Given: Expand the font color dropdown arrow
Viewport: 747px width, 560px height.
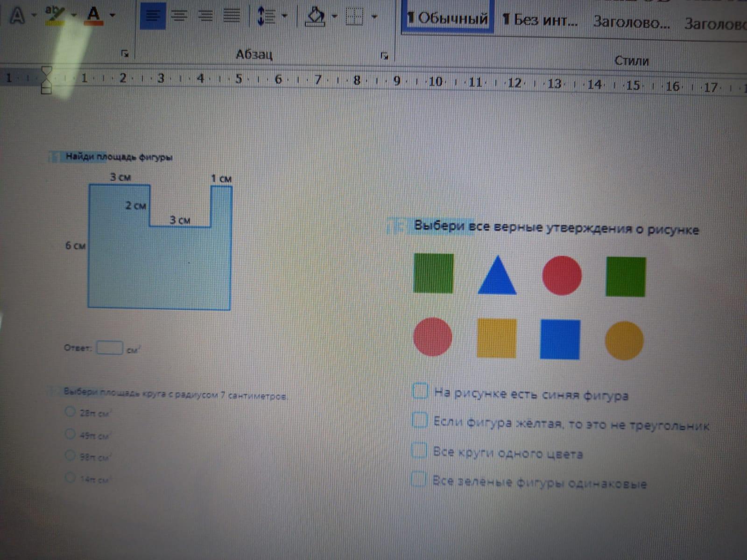Looking at the screenshot, I should (x=113, y=15).
